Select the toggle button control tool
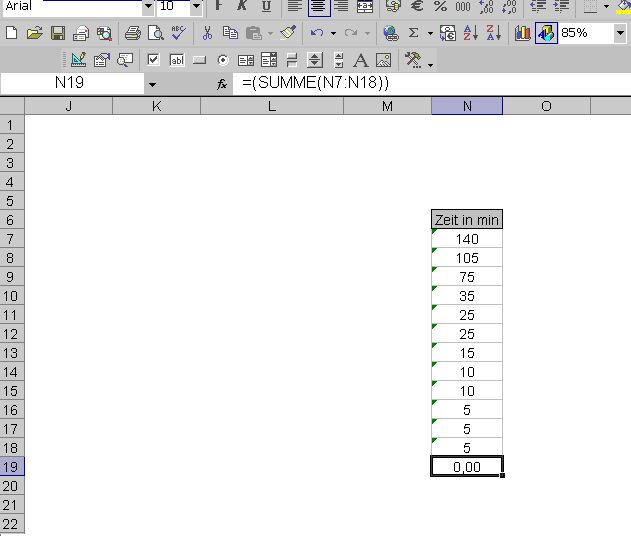This screenshot has width=631, height=536. [292, 60]
